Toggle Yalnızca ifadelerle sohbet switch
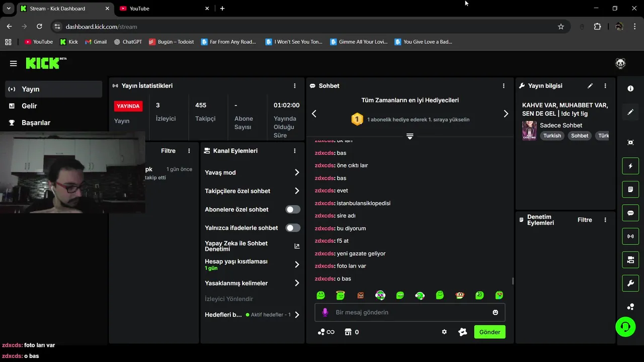This screenshot has width=644, height=362. pyautogui.click(x=293, y=228)
